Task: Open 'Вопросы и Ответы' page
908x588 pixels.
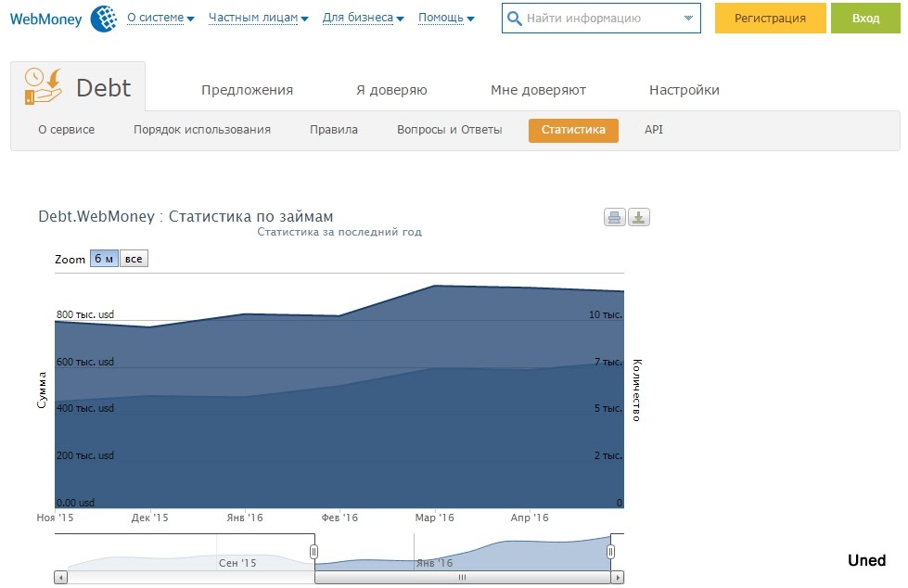Action: pyautogui.click(x=450, y=130)
